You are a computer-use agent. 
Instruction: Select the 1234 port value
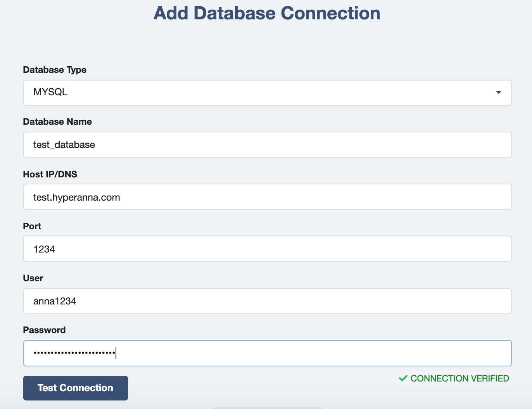[x=45, y=249]
